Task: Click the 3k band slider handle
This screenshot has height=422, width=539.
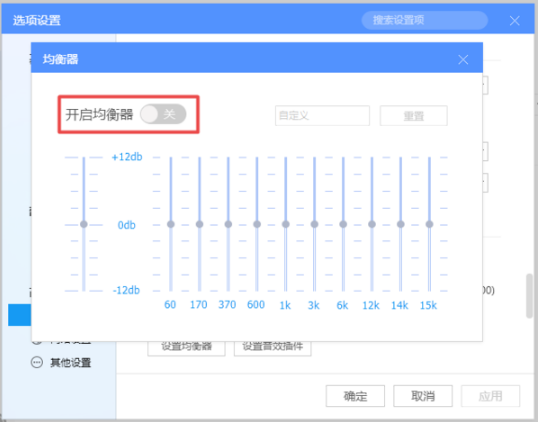Action: (314, 224)
